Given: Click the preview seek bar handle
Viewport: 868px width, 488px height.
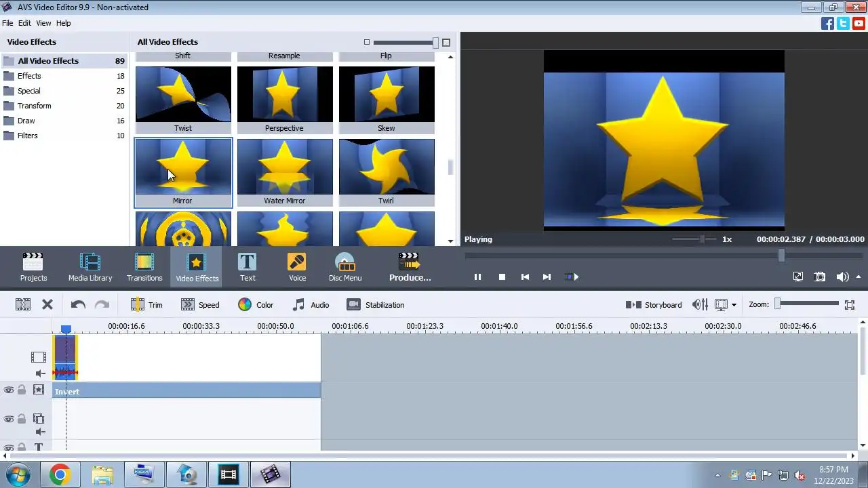Looking at the screenshot, I should click(x=781, y=256).
